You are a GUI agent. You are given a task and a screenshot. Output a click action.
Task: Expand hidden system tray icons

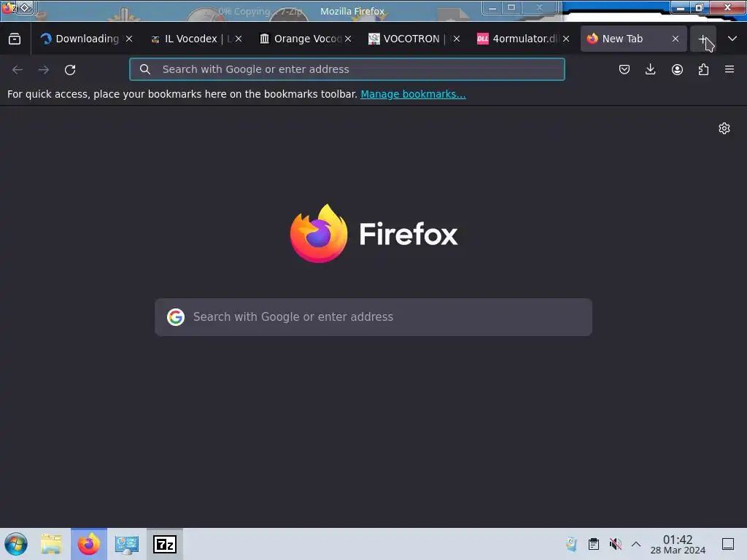pyautogui.click(x=636, y=544)
